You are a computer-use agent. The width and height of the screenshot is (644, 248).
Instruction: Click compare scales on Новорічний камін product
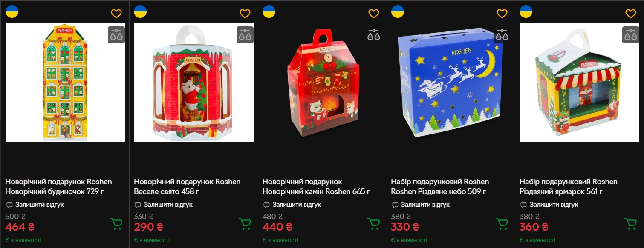click(x=374, y=35)
